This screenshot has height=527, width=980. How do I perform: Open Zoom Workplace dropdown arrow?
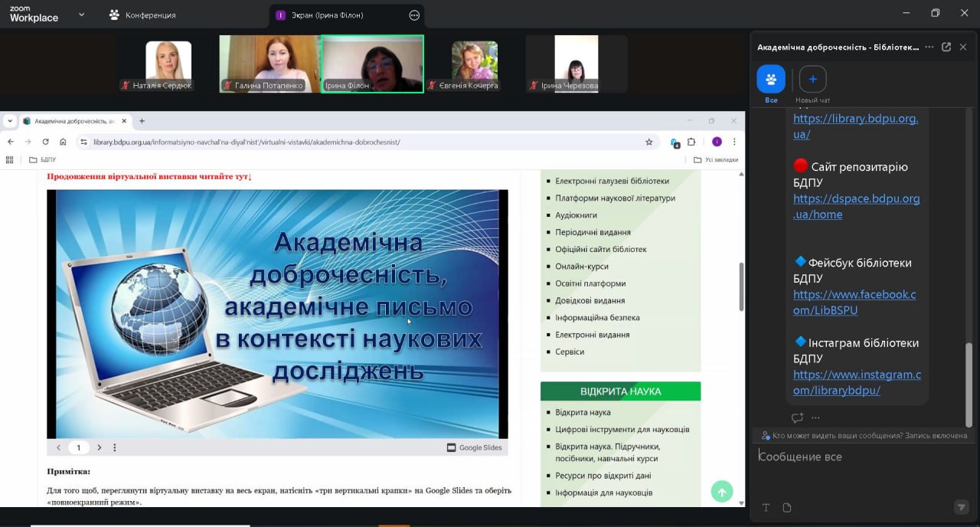81,15
